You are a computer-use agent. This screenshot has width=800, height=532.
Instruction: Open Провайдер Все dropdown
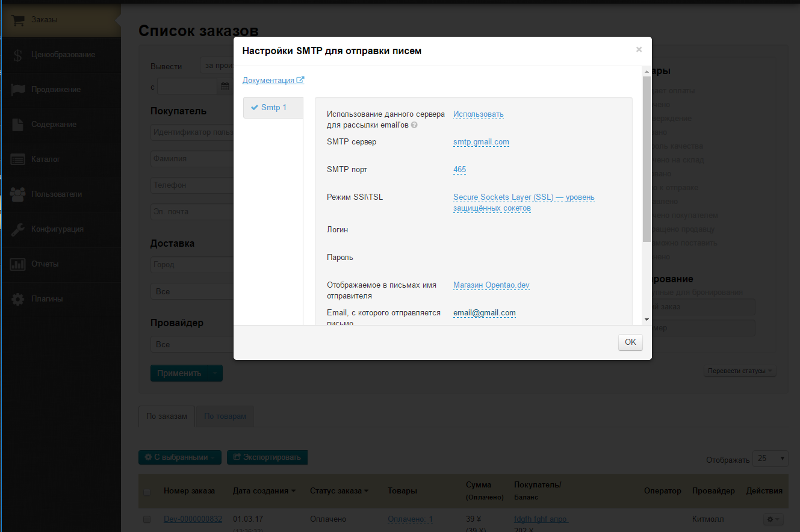pyautogui.click(x=192, y=345)
